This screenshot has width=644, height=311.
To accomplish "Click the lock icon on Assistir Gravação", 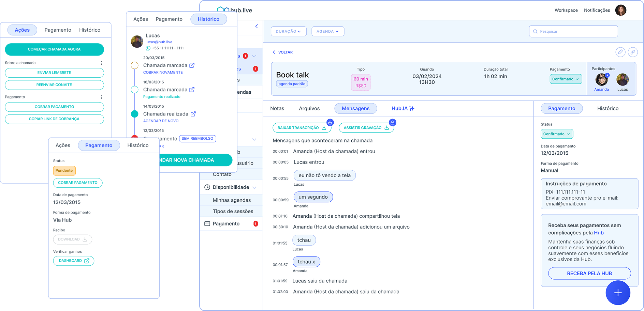I will point(392,122).
